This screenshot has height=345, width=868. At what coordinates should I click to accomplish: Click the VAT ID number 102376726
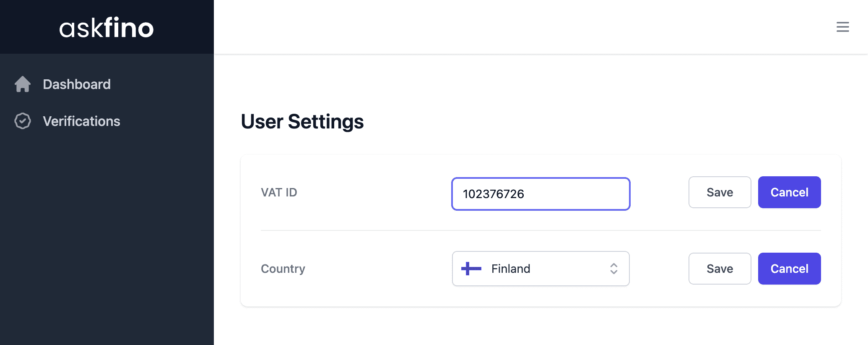pos(493,194)
